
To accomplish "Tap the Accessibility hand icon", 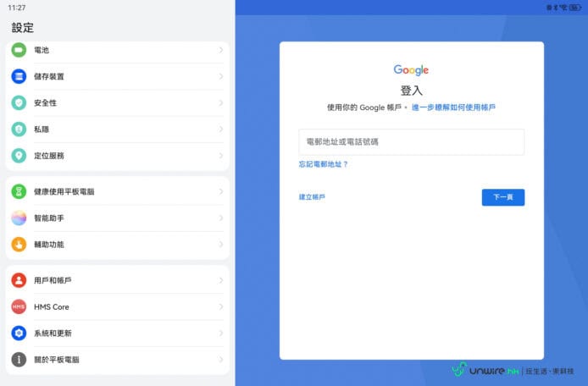I will [x=19, y=245].
